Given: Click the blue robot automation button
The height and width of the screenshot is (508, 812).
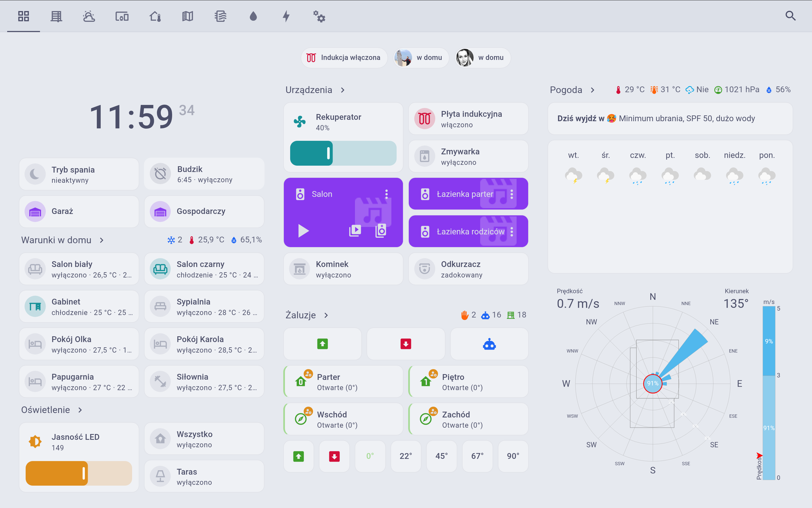Looking at the screenshot, I should 489,344.
